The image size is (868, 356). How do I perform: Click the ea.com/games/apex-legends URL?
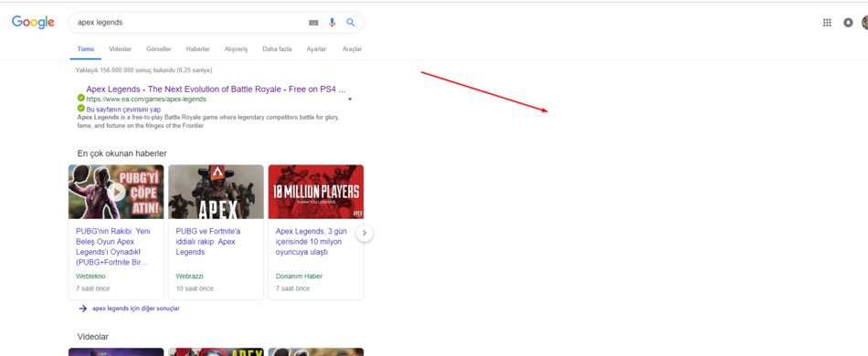point(146,99)
